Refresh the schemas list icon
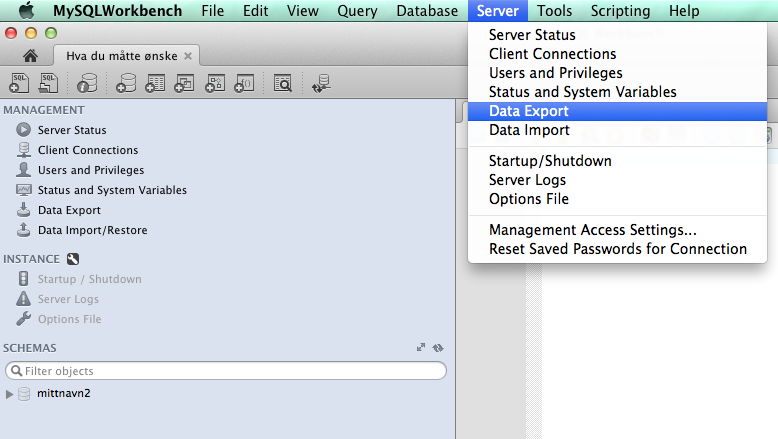The image size is (778, 439). pos(438,348)
